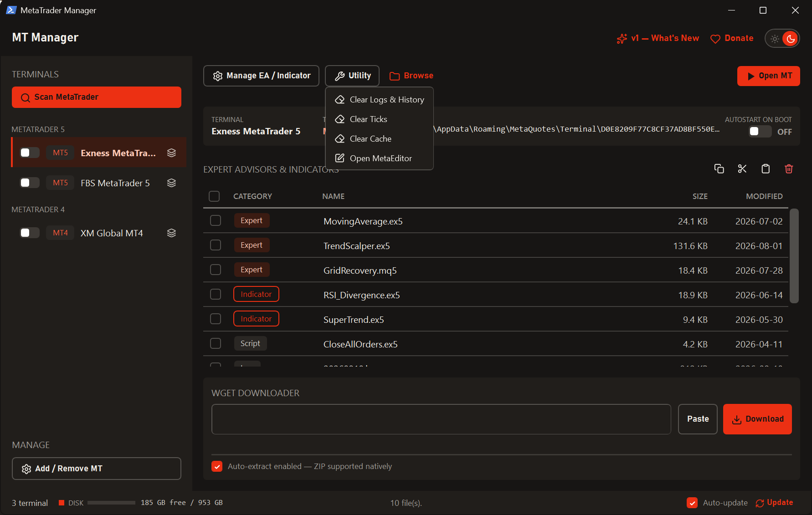The image size is (812, 515).
Task: Switch theme with the sun/moon toggle
Action: (x=782, y=39)
